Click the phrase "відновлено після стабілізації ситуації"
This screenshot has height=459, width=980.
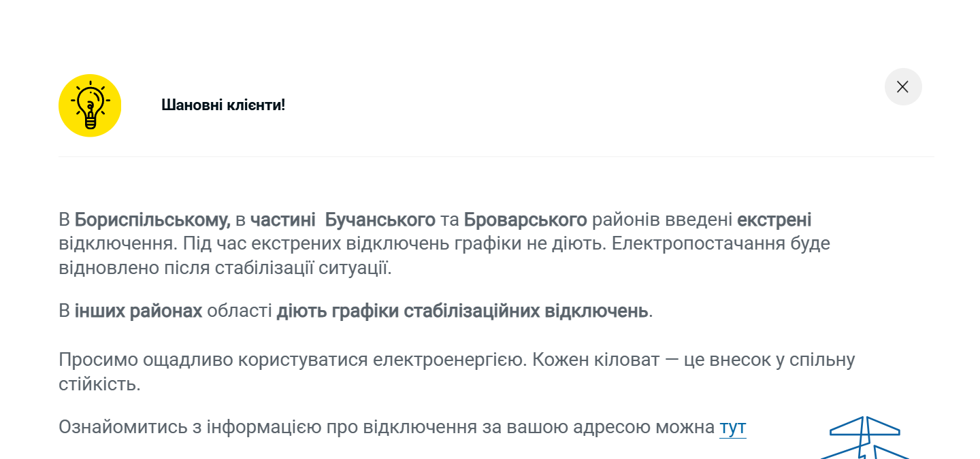coord(225,267)
